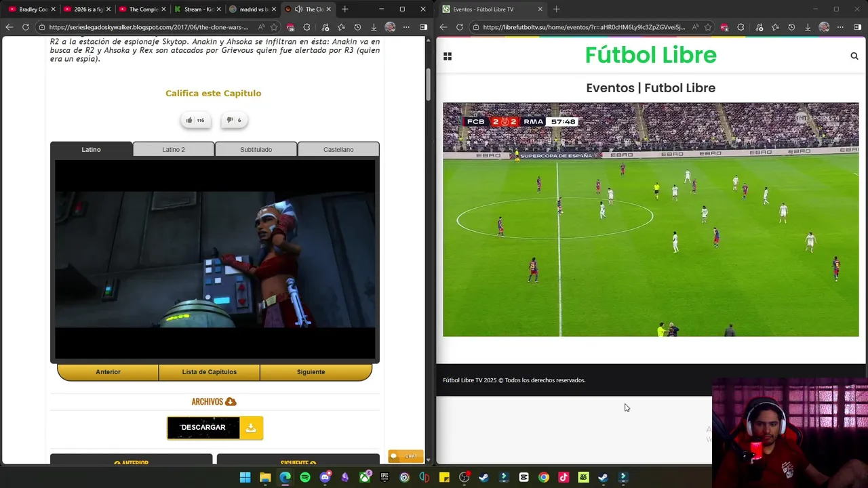Open the apps grid menu on Fútbol Libre

coord(448,56)
